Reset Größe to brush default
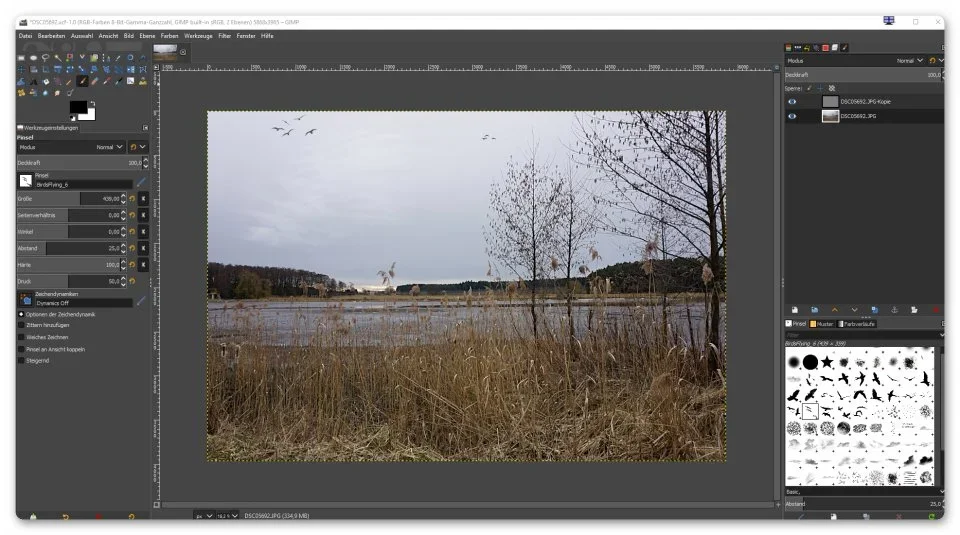Image resolution: width=960 pixels, height=535 pixels. coord(132,198)
